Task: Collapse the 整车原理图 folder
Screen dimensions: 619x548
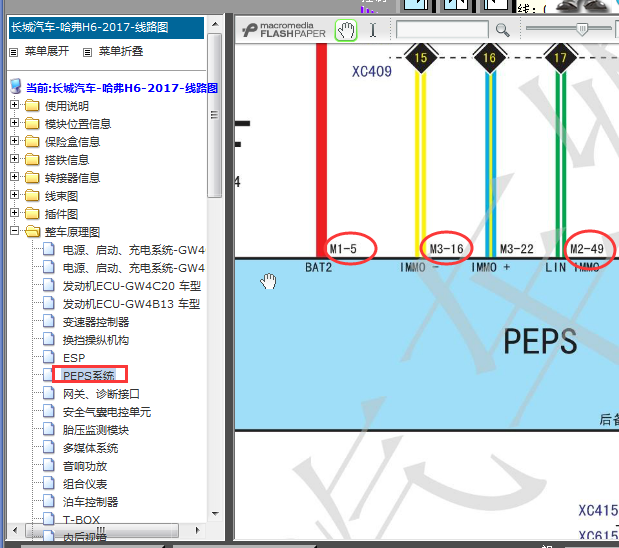Action: click(14, 231)
